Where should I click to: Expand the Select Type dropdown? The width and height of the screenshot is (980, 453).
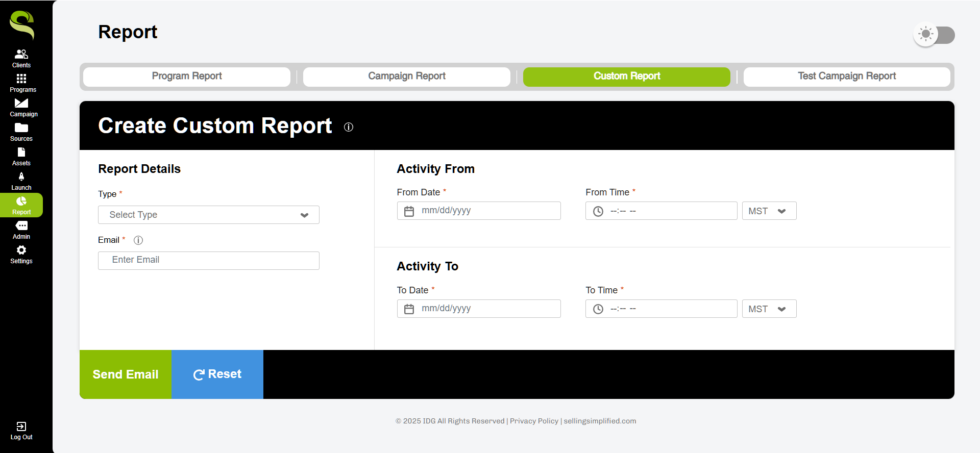208,215
